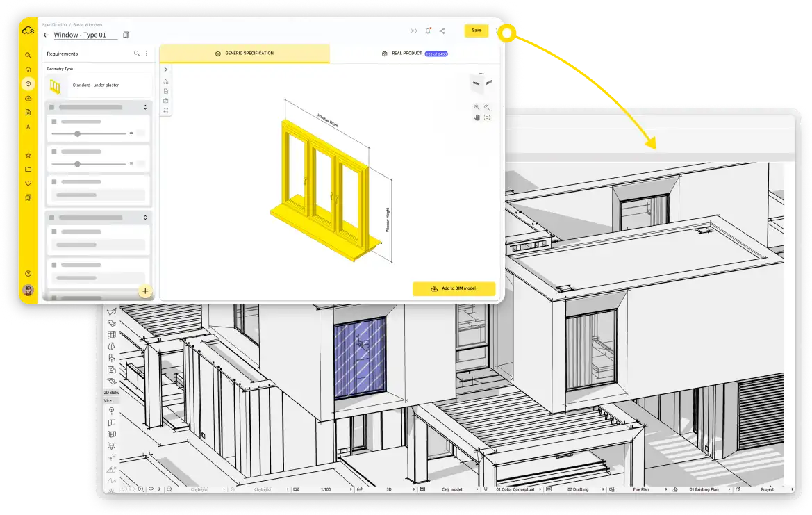Collapse the first requirement group

coord(145,108)
